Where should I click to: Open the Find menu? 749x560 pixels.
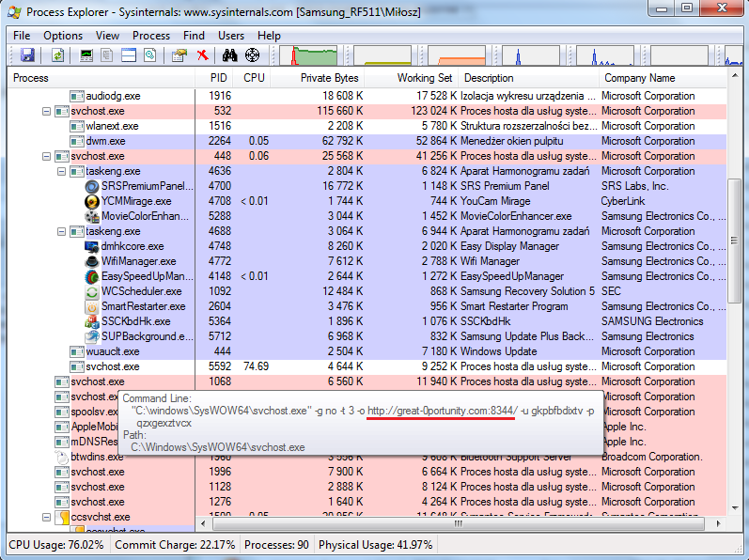tap(194, 36)
